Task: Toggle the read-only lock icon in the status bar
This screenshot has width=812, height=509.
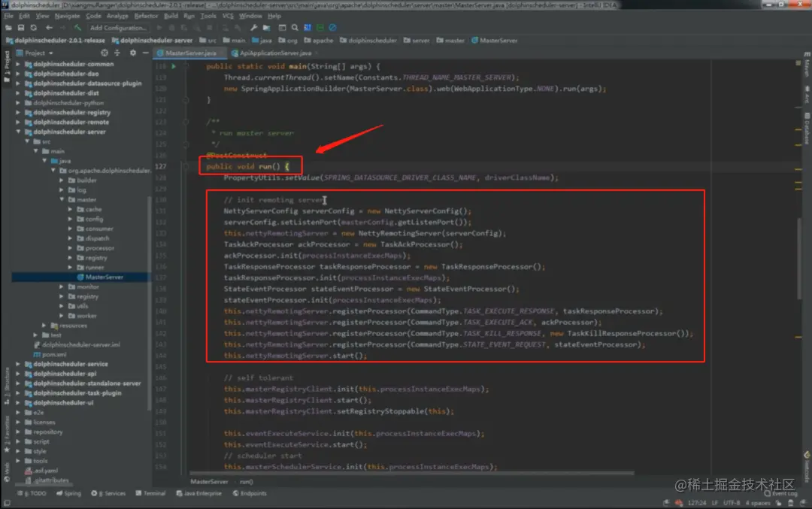Action: (778, 503)
